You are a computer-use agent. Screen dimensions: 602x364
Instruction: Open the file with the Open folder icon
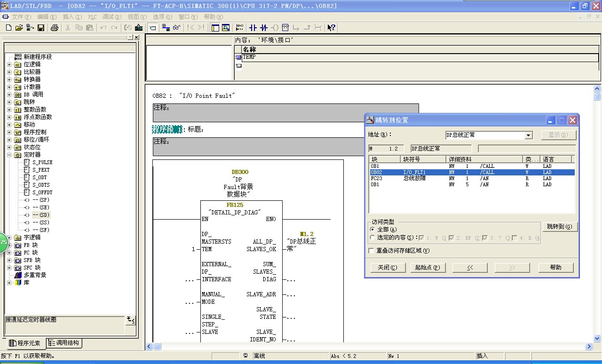coord(19,28)
